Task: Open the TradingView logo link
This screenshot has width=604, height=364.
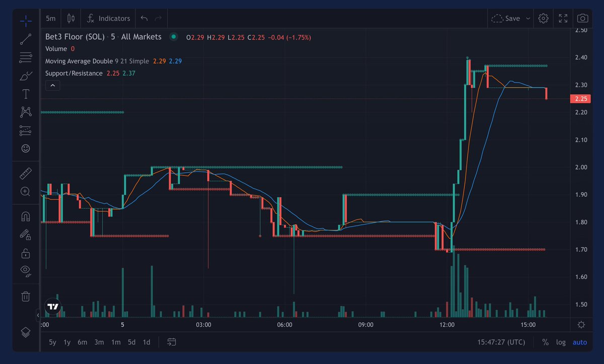Action: pyautogui.click(x=53, y=306)
